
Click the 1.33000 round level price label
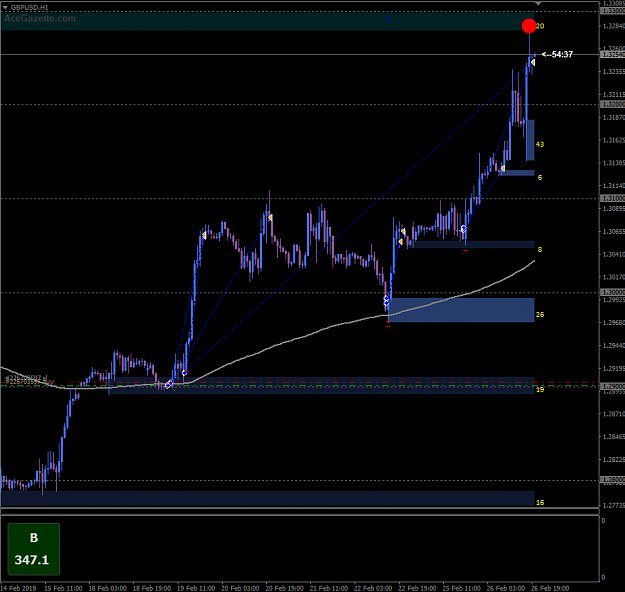612,11
